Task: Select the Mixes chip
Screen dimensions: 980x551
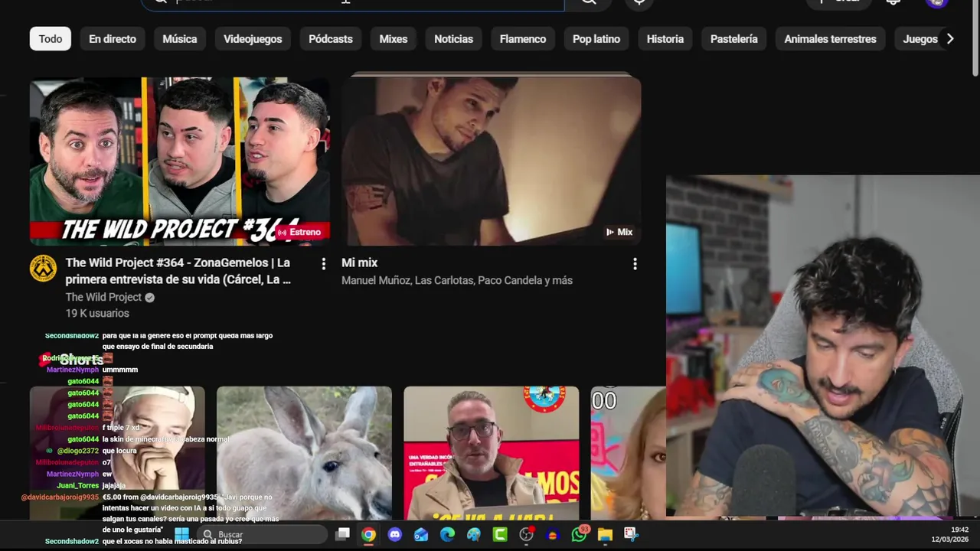Action: 394,39
